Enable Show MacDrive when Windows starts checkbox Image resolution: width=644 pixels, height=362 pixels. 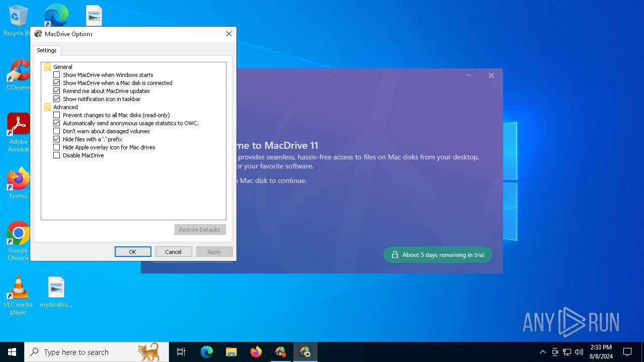tap(56, 75)
